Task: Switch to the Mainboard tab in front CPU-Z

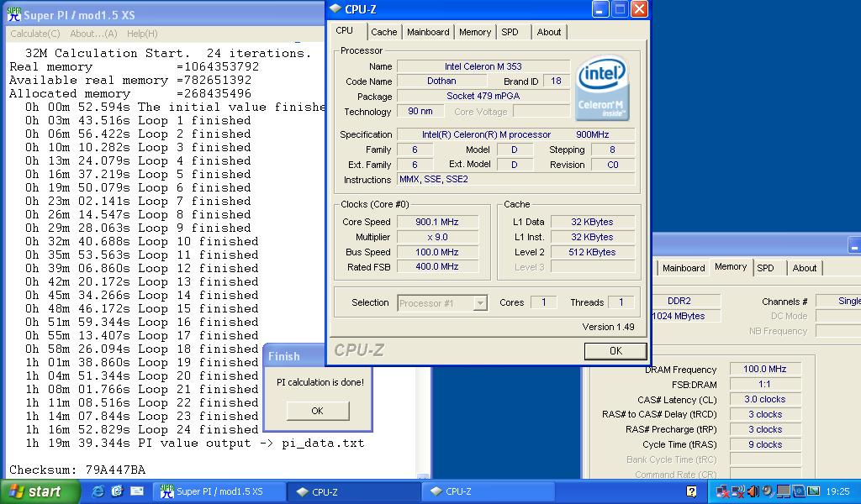Action: [428, 32]
